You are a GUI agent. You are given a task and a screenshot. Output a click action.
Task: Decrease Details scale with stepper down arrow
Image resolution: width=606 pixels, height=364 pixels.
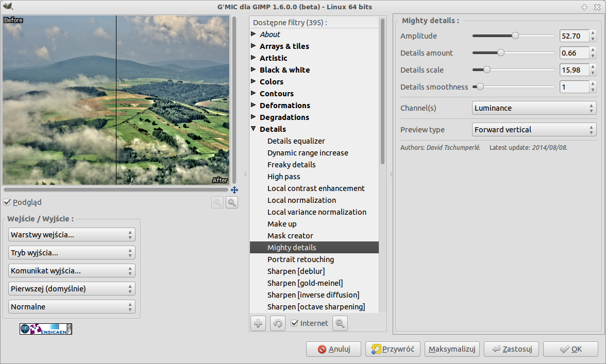[x=593, y=73]
